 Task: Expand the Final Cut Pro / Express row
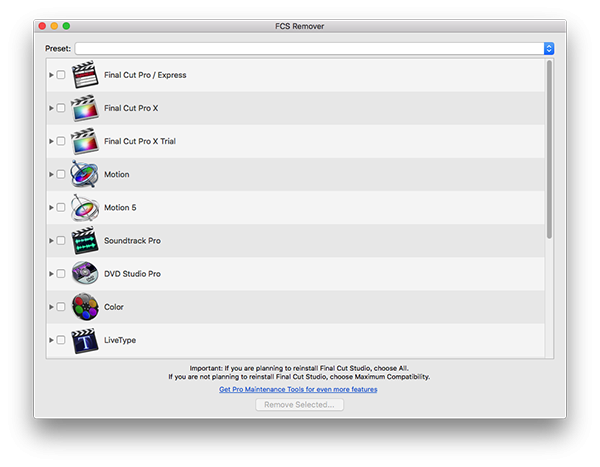[x=51, y=75]
